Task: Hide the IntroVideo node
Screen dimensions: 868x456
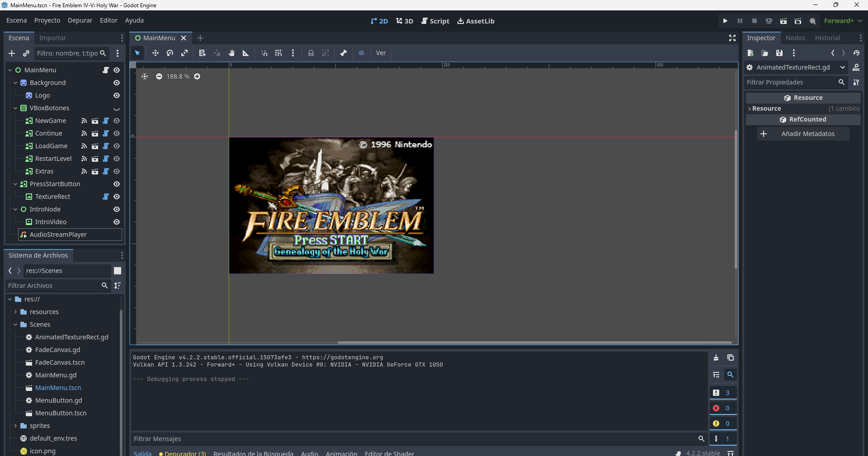Action: point(116,222)
